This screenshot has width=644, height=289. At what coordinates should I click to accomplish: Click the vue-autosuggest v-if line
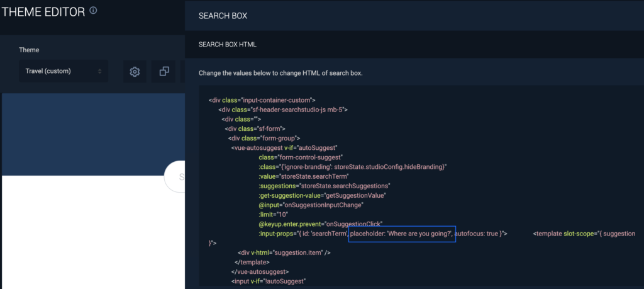click(285, 147)
